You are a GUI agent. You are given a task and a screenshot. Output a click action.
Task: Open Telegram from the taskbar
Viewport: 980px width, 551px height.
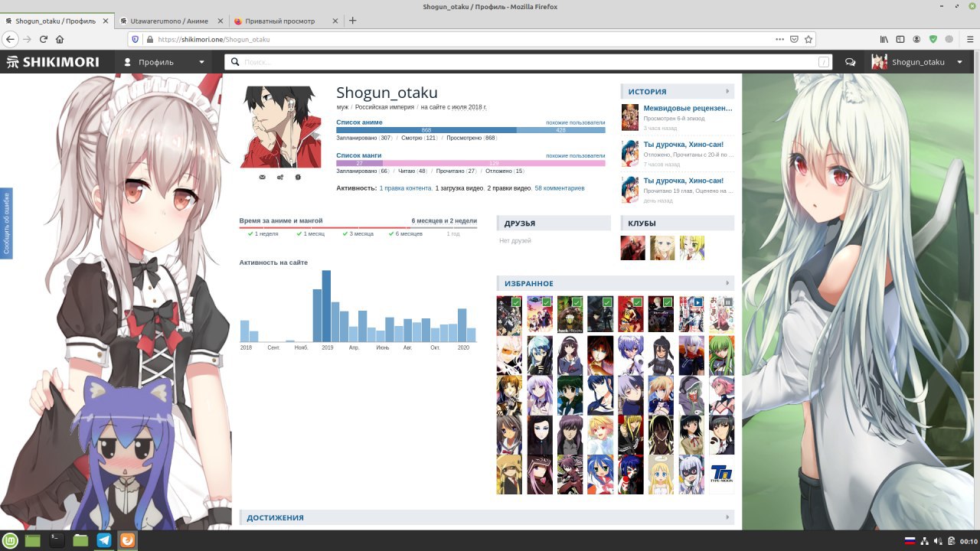104,540
